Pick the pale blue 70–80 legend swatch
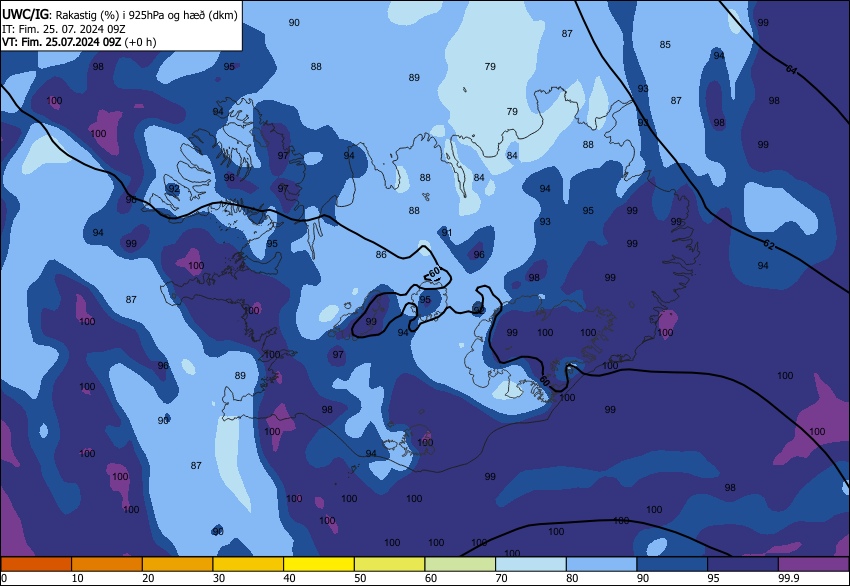This screenshot has height=586, width=850. [531, 564]
